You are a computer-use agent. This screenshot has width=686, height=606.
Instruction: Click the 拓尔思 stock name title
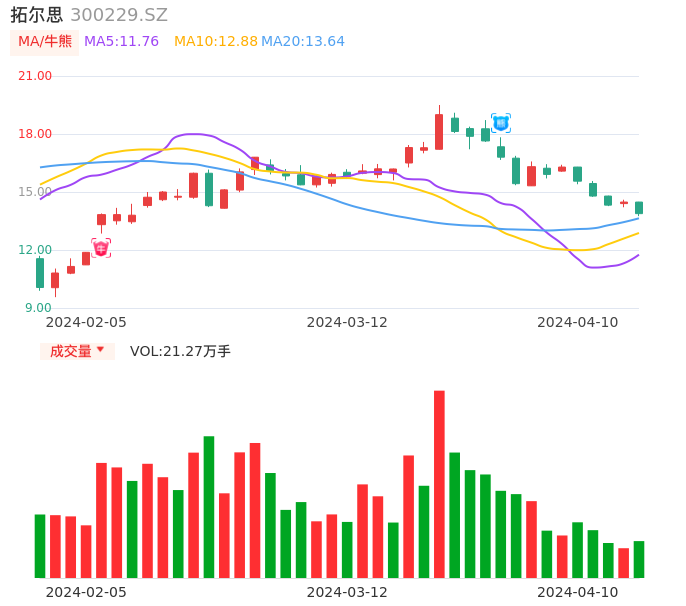click(x=37, y=15)
